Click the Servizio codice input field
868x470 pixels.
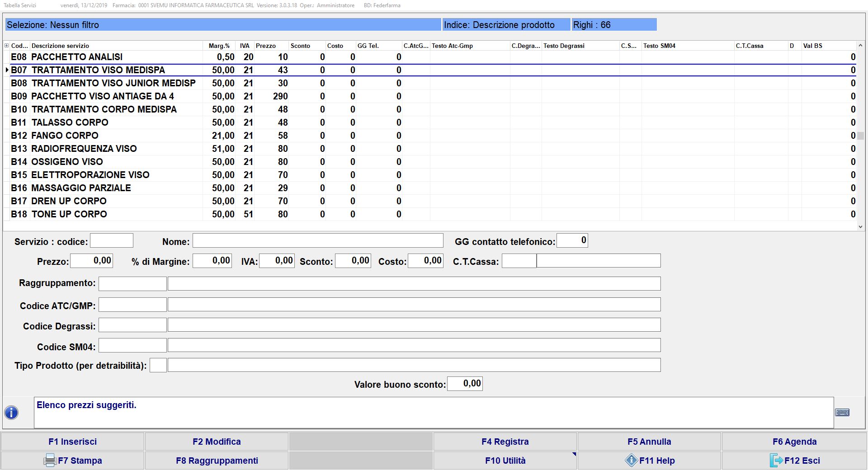pyautogui.click(x=112, y=241)
